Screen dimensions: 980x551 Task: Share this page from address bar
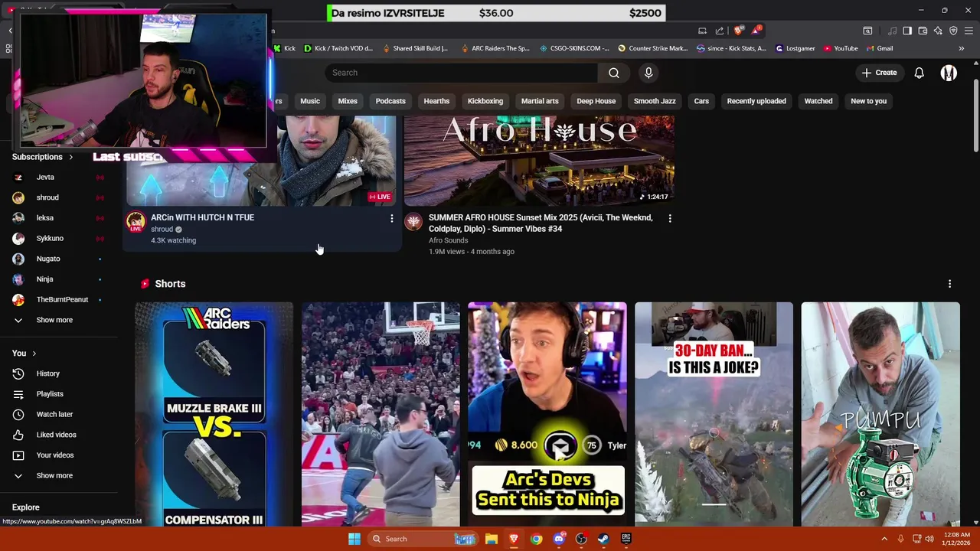(720, 31)
